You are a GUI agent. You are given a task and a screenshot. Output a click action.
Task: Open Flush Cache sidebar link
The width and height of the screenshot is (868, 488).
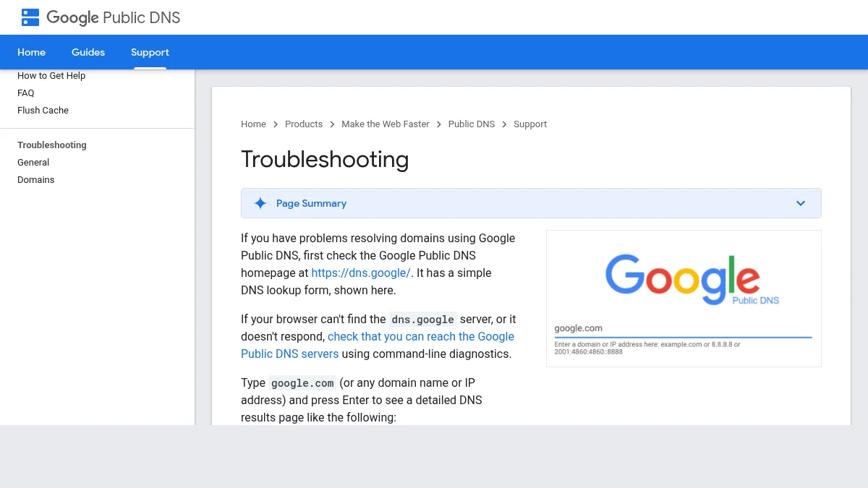(x=43, y=110)
